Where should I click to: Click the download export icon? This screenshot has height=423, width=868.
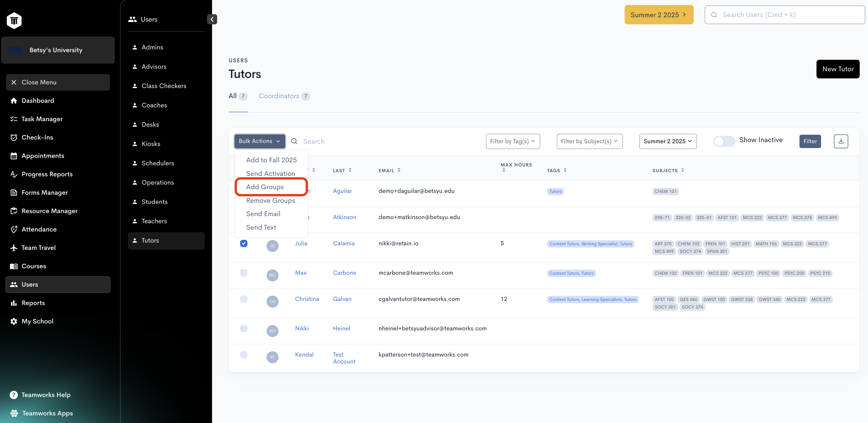(841, 141)
